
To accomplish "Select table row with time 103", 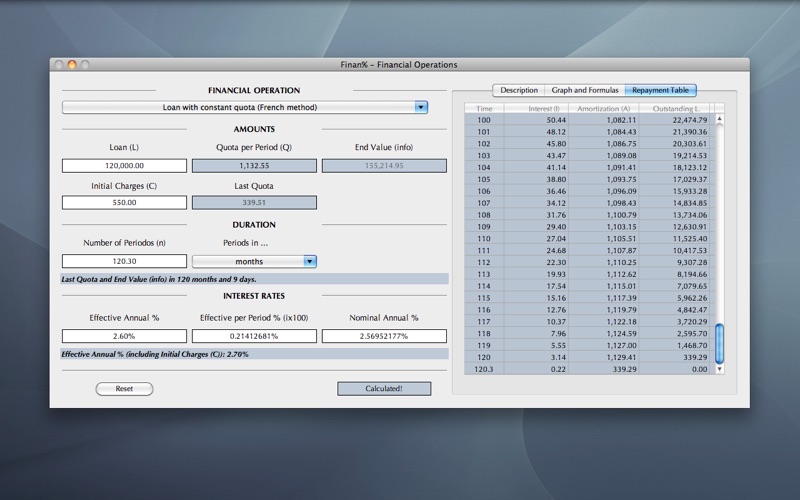I will point(589,156).
